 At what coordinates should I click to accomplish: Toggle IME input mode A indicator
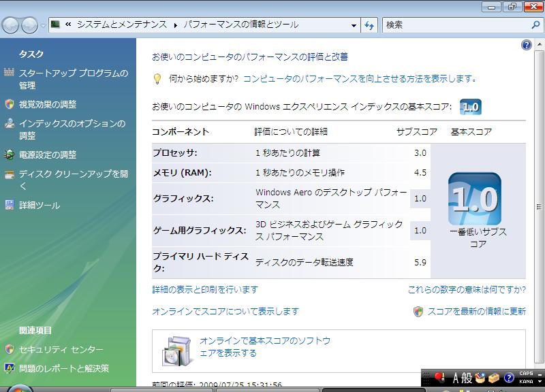pos(456,378)
